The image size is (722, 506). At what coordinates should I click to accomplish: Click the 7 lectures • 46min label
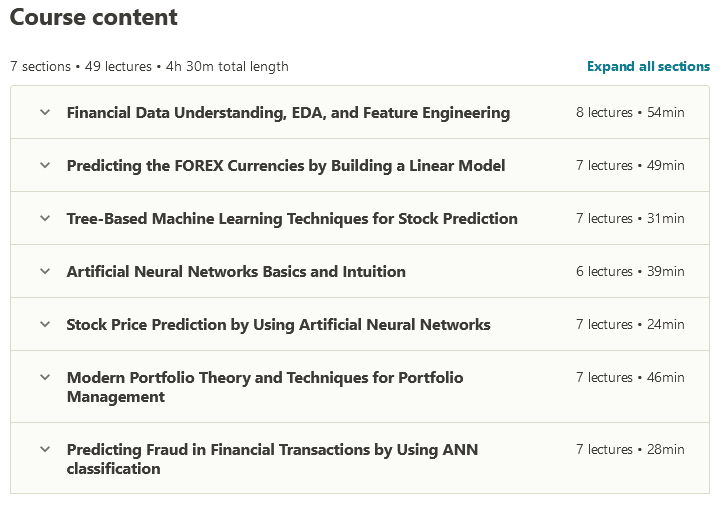click(630, 378)
